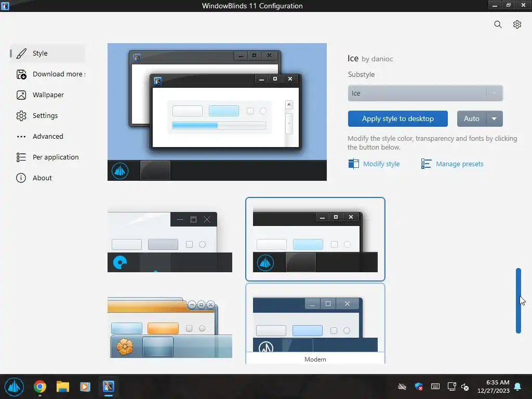Switch to the Wallpaper section
The height and width of the screenshot is (399, 532).
(x=47, y=95)
